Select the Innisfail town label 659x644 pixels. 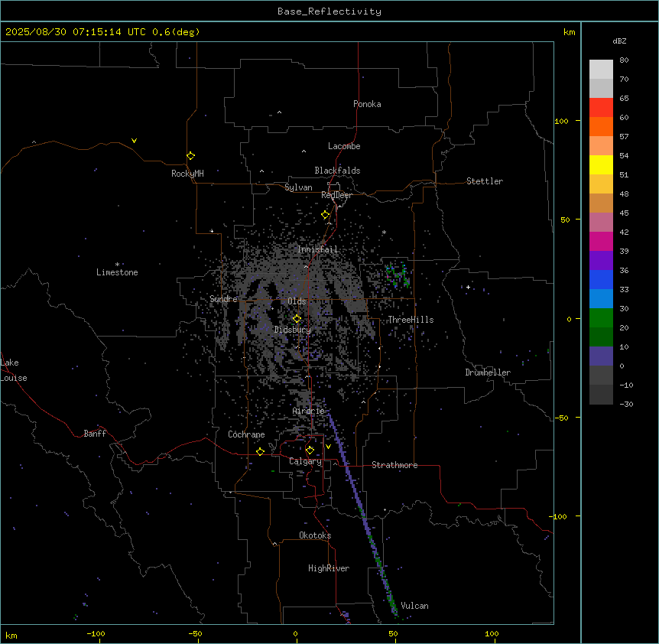(x=317, y=249)
